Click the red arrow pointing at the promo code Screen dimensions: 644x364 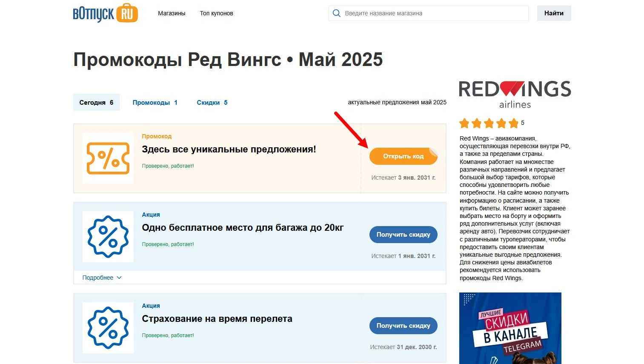click(349, 130)
